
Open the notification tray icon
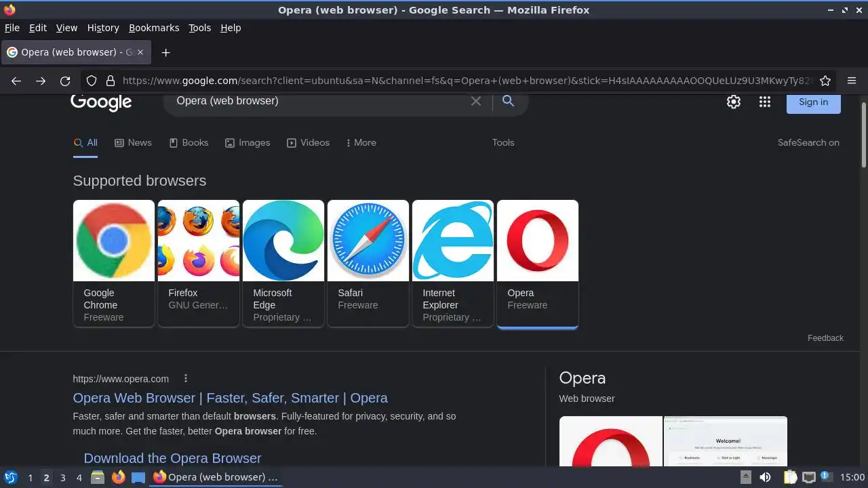[826, 476]
